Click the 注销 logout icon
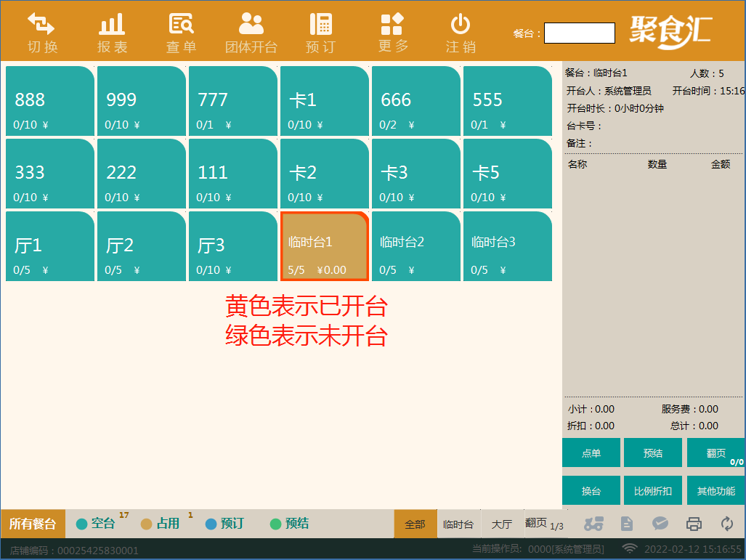Image resolution: width=746 pixels, height=560 pixels. (461, 31)
